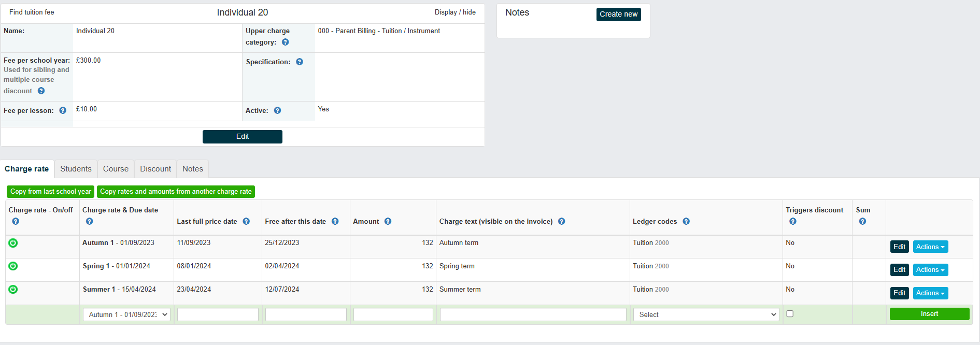Screen dimensions: 980x345
Task: Click the Specification help question mark
Action: [x=300, y=62]
